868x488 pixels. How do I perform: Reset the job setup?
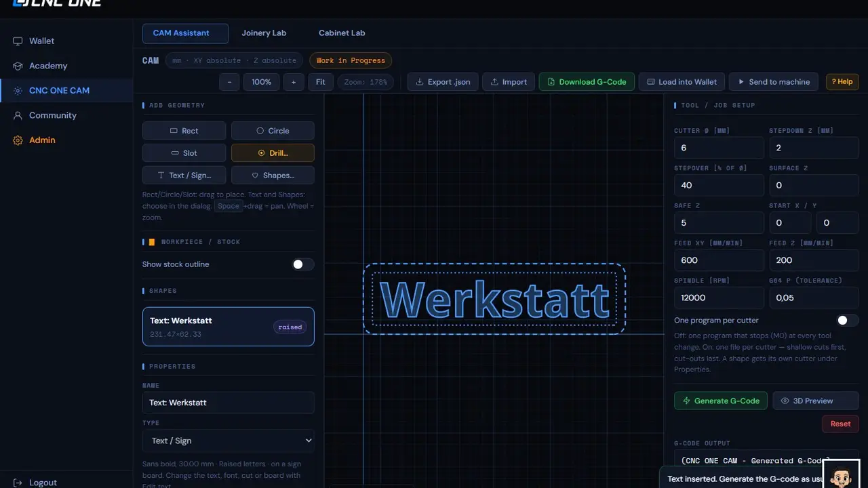click(840, 424)
